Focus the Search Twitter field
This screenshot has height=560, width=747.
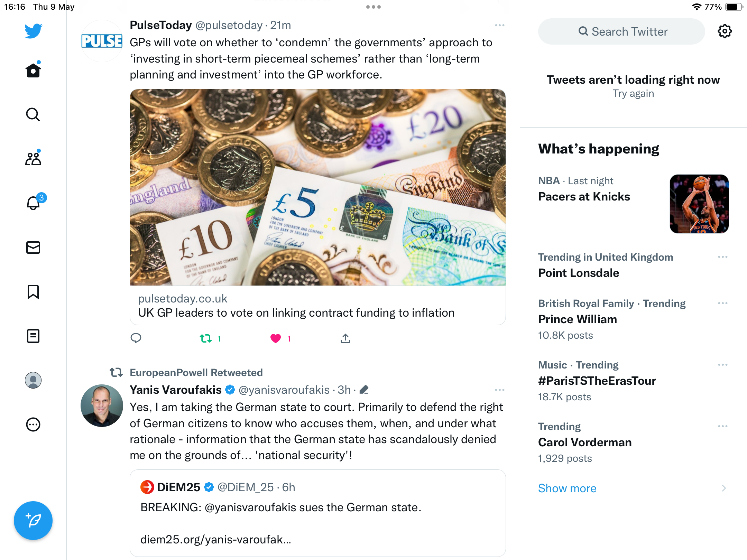[x=621, y=31]
